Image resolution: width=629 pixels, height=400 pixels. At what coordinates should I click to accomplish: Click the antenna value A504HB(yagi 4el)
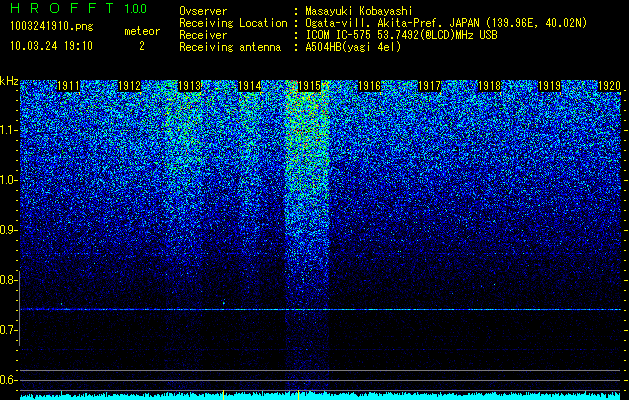(353, 47)
